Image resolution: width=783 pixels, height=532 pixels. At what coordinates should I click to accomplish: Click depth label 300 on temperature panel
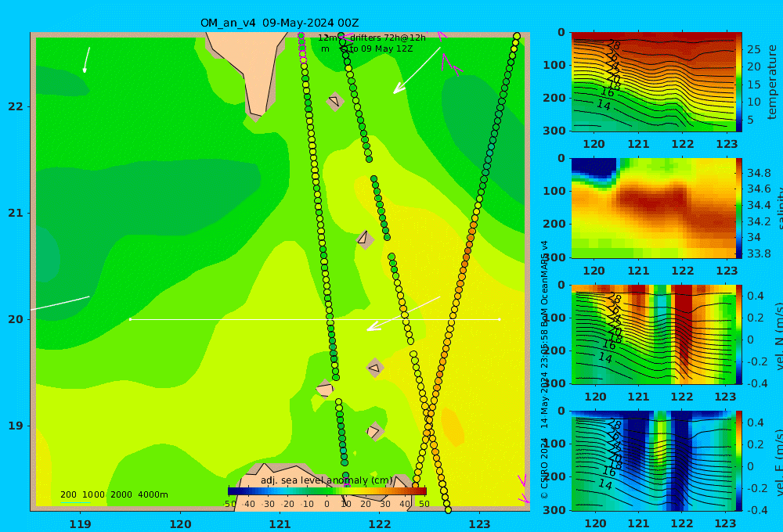[x=554, y=130]
